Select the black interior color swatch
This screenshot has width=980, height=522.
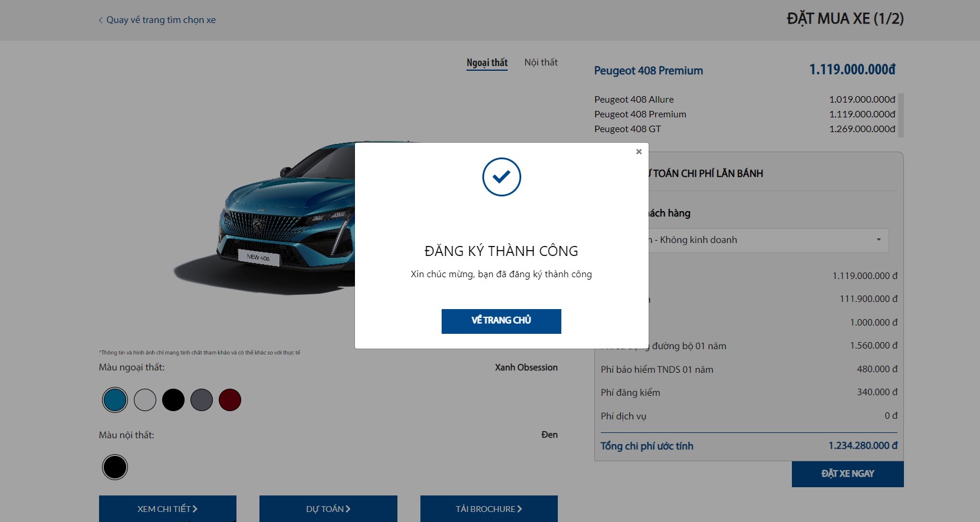pos(115,467)
